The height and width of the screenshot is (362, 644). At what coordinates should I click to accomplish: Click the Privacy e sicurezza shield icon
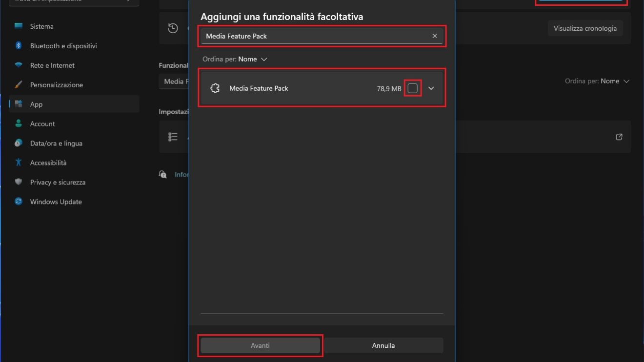19,182
